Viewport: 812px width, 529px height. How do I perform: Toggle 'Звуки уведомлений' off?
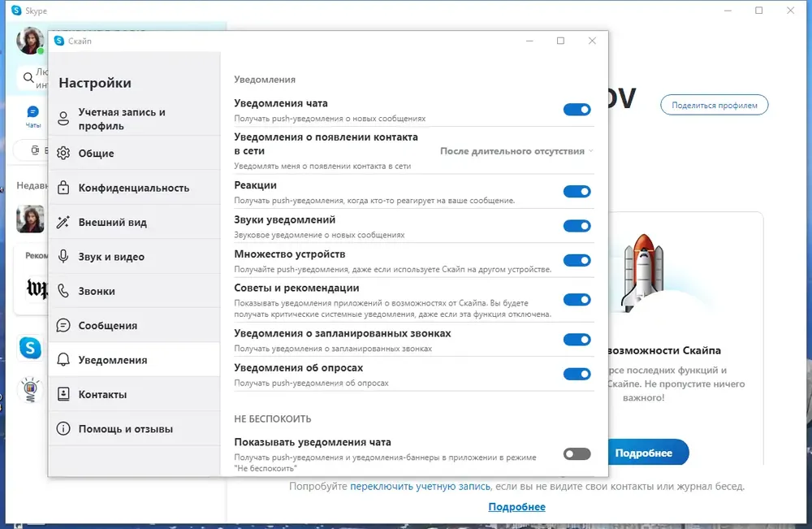pos(577,226)
